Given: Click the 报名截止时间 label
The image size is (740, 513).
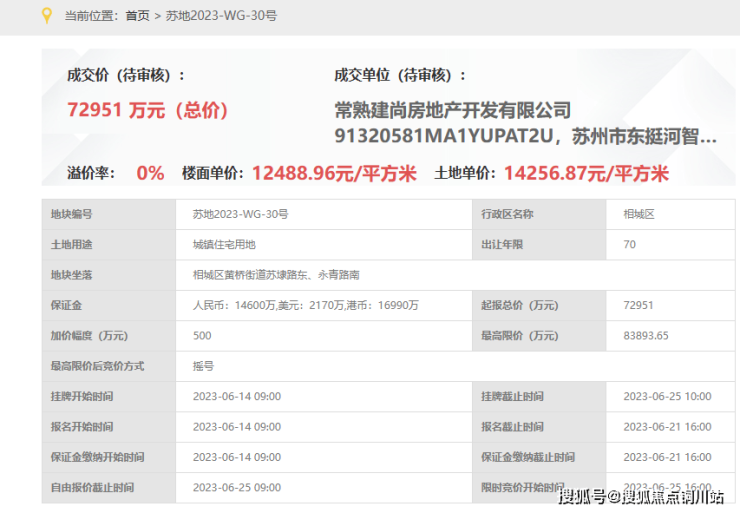Looking at the screenshot, I should click(512, 427).
